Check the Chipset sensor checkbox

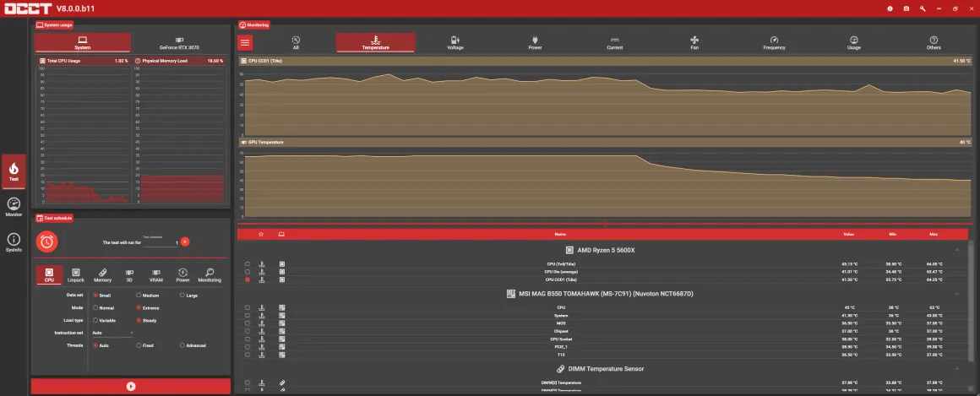pos(248,331)
